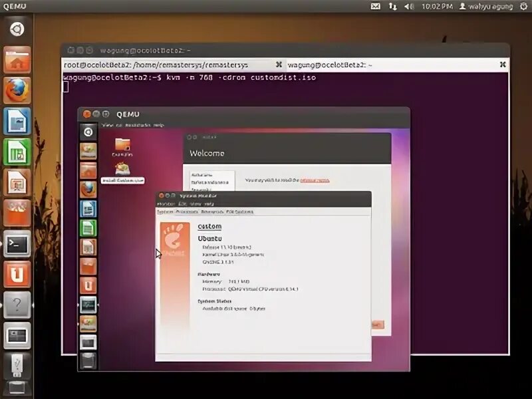
Task: Open the Edit menu in System Monitor
Action: tap(182, 204)
